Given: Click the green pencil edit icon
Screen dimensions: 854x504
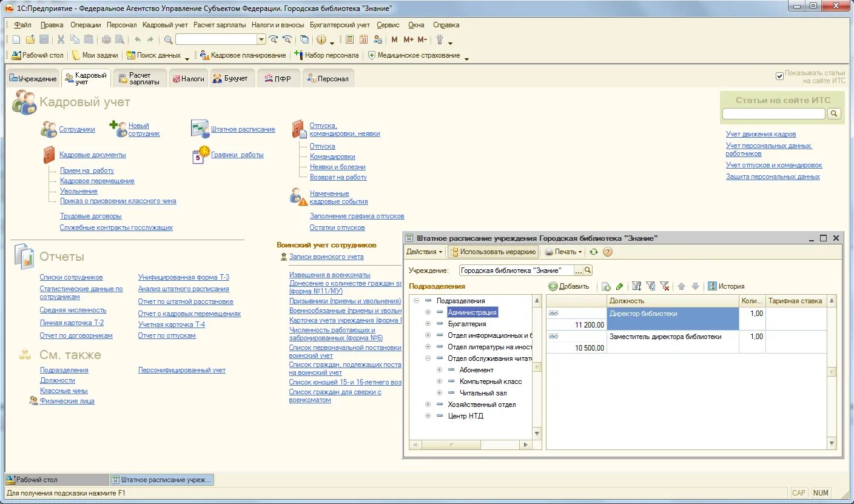Looking at the screenshot, I should [619, 286].
